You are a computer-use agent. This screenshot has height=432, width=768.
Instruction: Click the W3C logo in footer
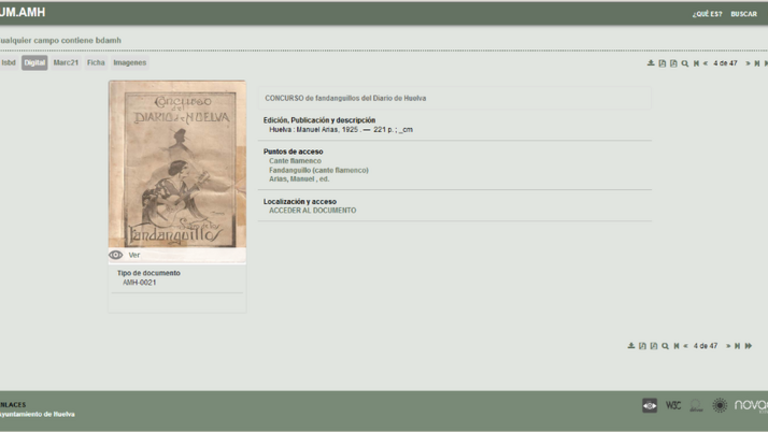(673, 405)
